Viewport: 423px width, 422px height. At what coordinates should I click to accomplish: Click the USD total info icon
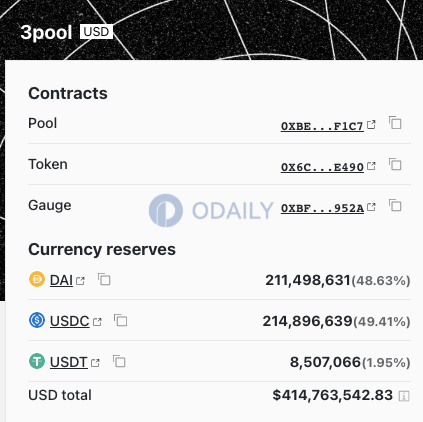pyautogui.click(x=404, y=396)
